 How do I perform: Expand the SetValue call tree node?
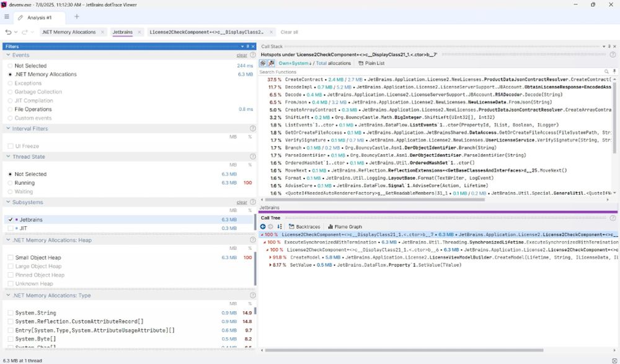coord(270,265)
